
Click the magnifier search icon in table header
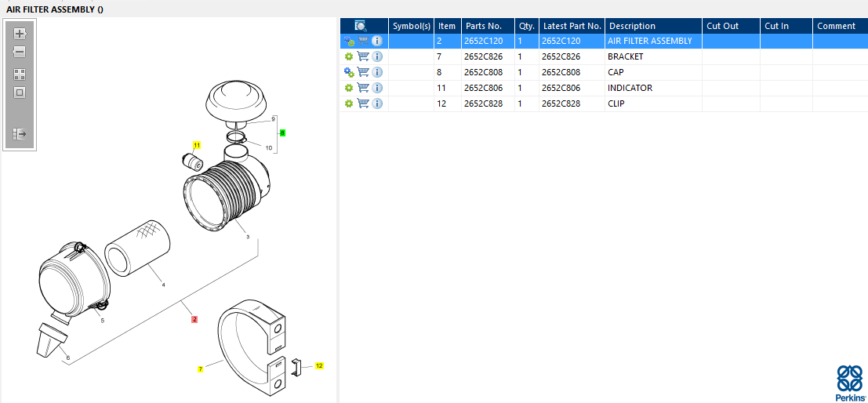click(x=361, y=26)
